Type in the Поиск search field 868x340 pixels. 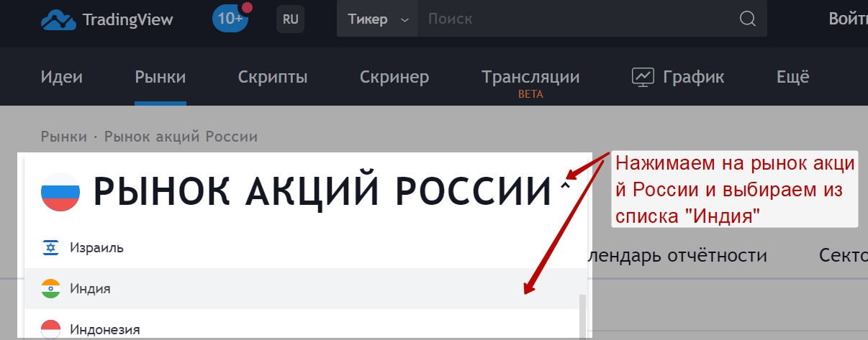pyautogui.click(x=576, y=19)
